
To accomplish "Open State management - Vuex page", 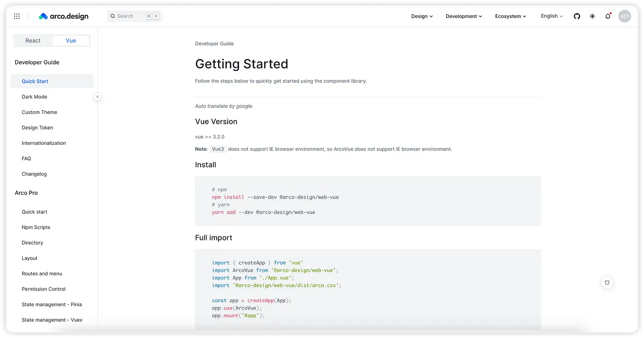I will point(52,320).
